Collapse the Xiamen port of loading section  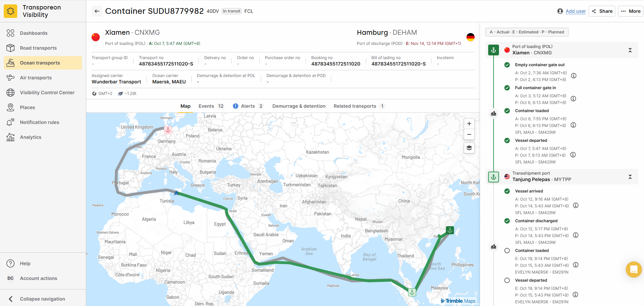pyautogui.click(x=630, y=50)
